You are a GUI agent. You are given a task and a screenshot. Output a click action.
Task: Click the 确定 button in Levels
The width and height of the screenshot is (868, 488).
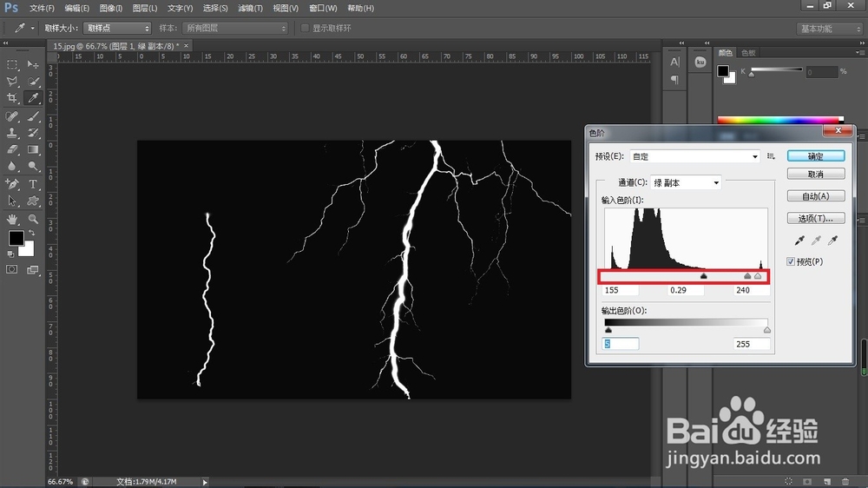pyautogui.click(x=816, y=156)
